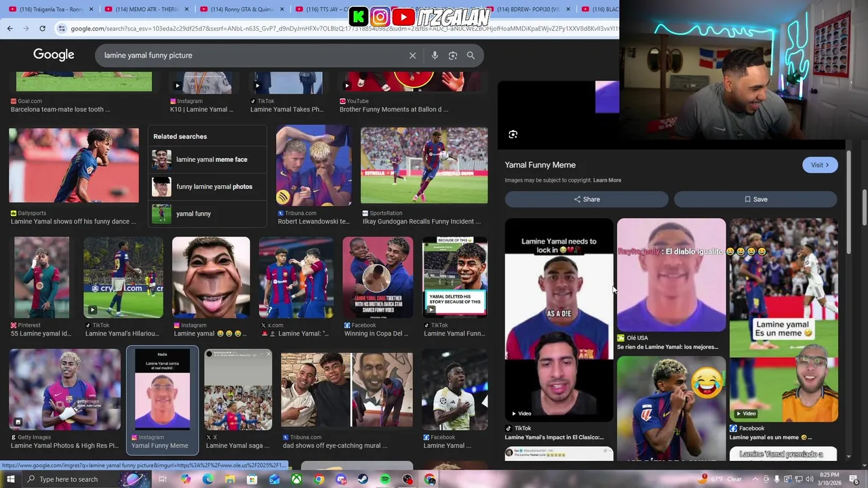
Task: Click the Share button
Action: point(587,199)
